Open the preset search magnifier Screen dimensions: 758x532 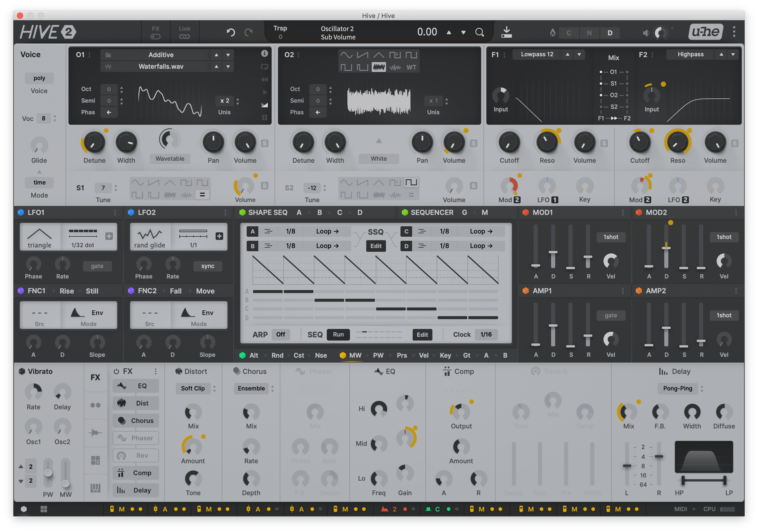click(479, 32)
